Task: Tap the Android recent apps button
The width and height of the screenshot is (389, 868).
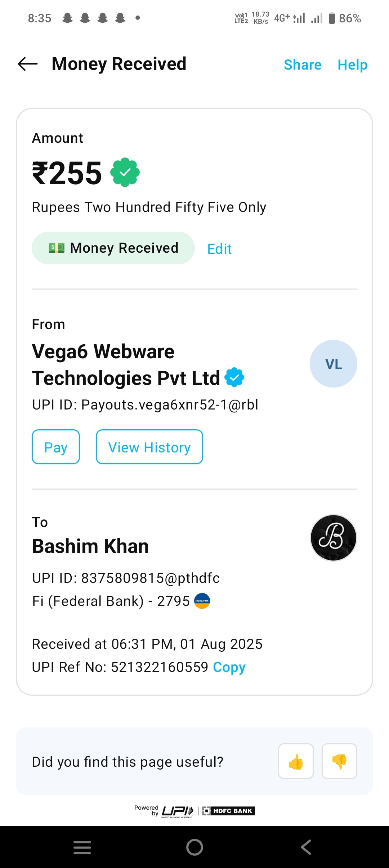Action: 82,847
